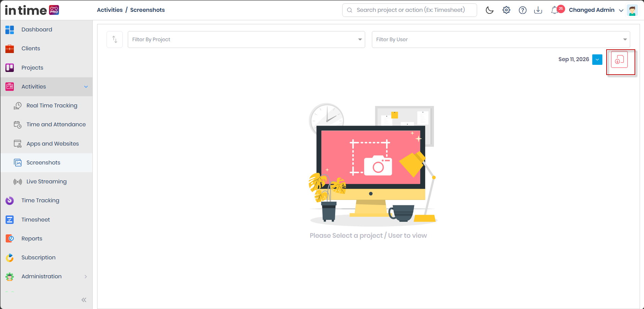Click the Subscription ring icon
644x309 pixels.
pos(10,258)
